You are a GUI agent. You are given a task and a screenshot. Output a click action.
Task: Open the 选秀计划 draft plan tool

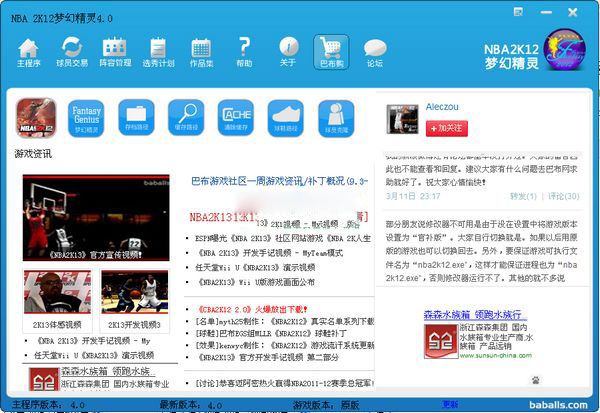pyautogui.click(x=158, y=53)
